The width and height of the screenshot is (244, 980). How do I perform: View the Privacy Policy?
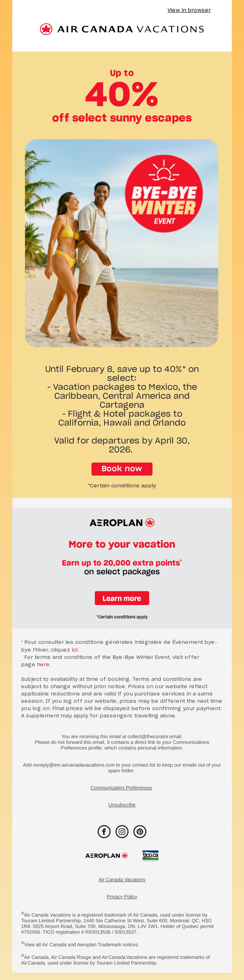(x=122, y=896)
